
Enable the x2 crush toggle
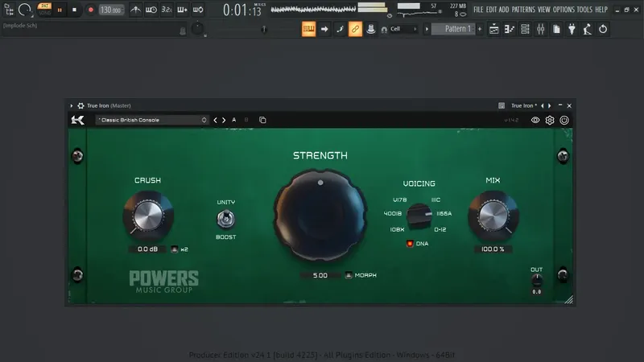(175, 249)
